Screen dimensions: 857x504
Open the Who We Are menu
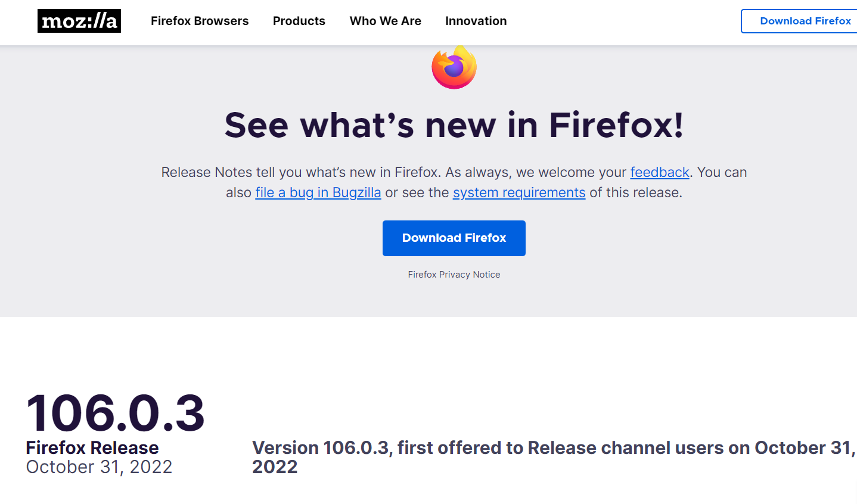[x=386, y=21]
